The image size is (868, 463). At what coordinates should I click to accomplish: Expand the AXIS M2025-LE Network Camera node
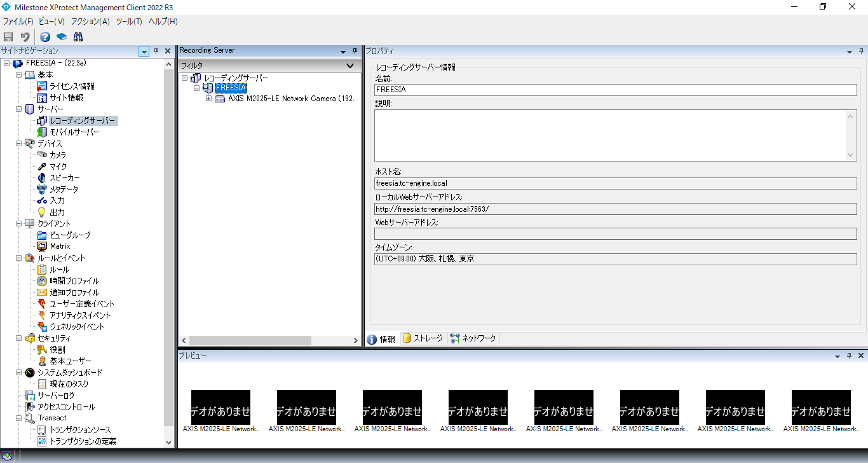[x=209, y=99]
